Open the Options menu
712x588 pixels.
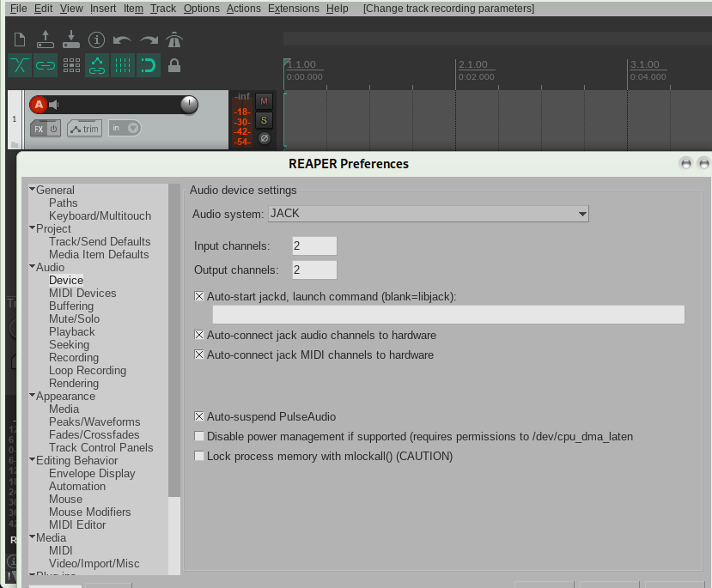[x=202, y=9]
